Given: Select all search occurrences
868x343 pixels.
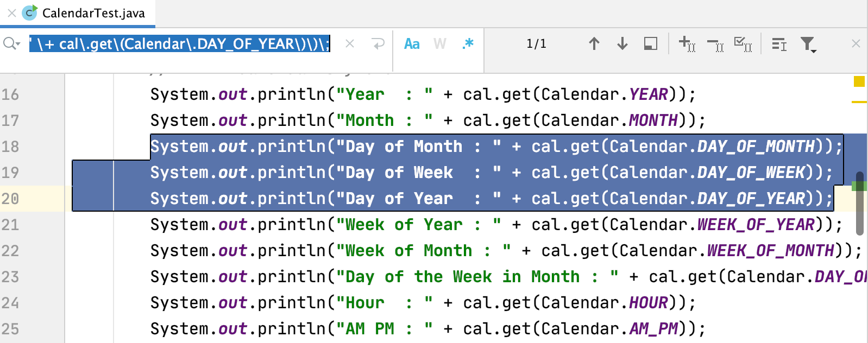Looking at the screenshot, I should tap(743, 44).
